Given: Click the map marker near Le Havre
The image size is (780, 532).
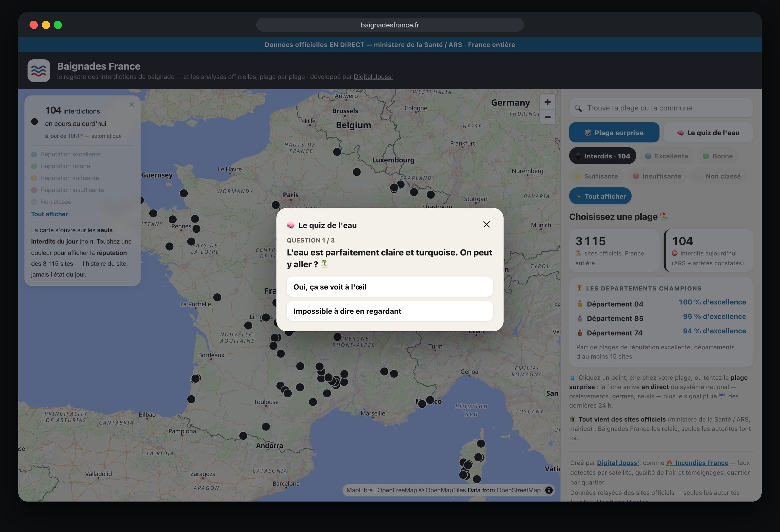Looking at the screenshot, I should point(184,193).
